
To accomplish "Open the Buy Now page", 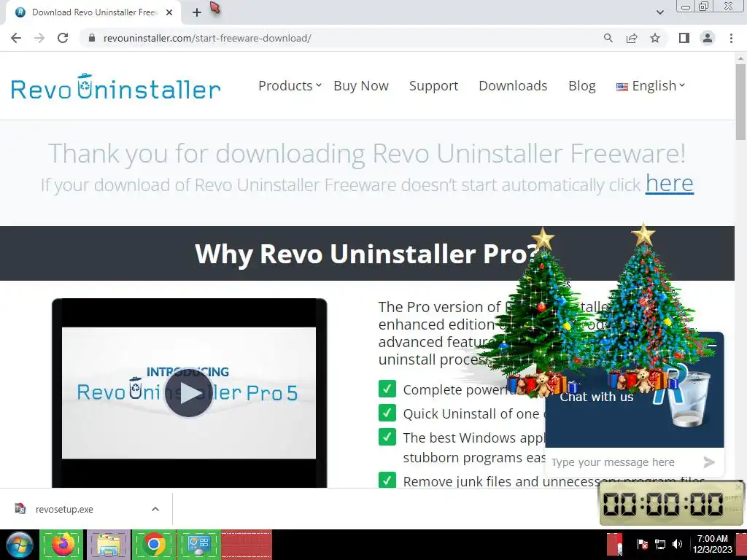I will click(361, 86).
